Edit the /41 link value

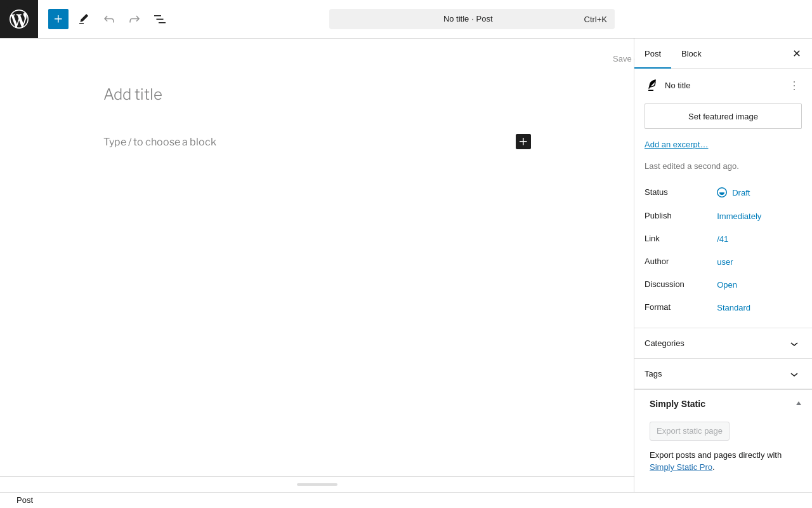723,239
